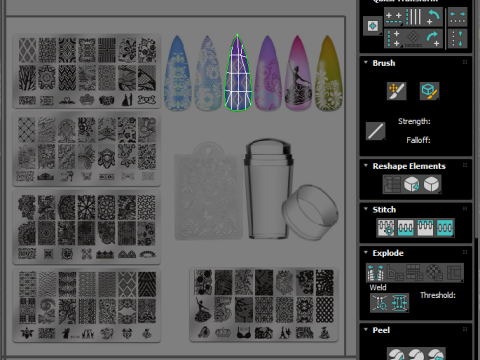480x360 pixels.
Task: Collapse the Reshape Elements rollout
Action: [366, 165]
